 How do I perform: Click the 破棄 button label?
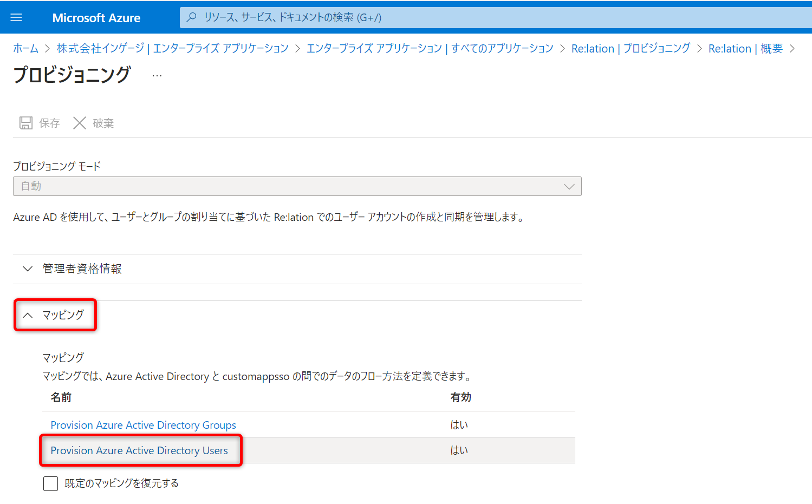click(103, 123)
